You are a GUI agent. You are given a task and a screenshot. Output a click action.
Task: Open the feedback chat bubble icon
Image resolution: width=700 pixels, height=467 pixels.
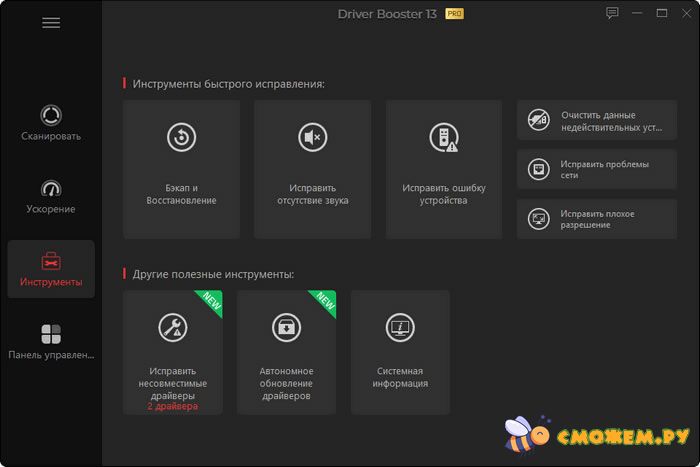pyautogui.click(x=612, y=14)
